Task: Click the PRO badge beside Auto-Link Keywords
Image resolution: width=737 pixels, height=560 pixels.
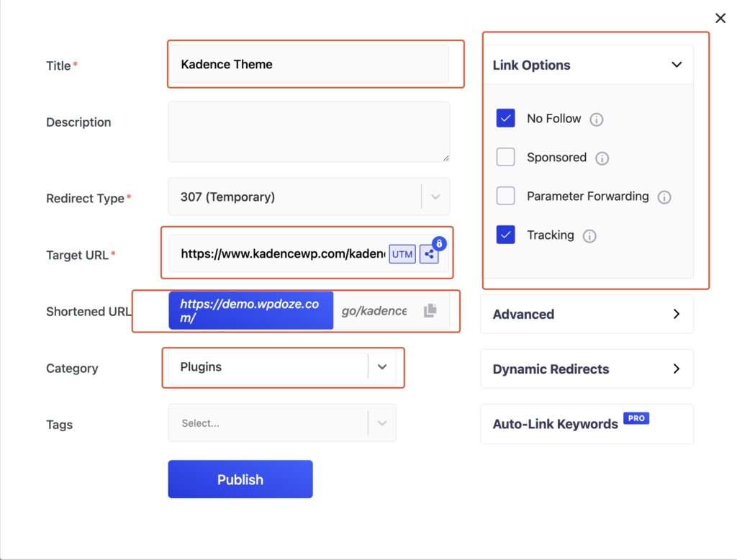Action: point(636,418)
